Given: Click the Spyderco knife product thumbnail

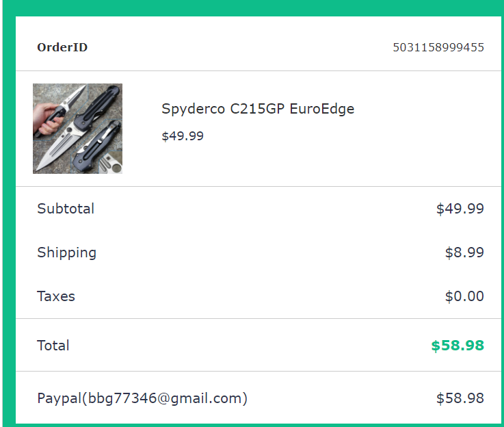Looking at the screenshot, I should coord(77,128).
